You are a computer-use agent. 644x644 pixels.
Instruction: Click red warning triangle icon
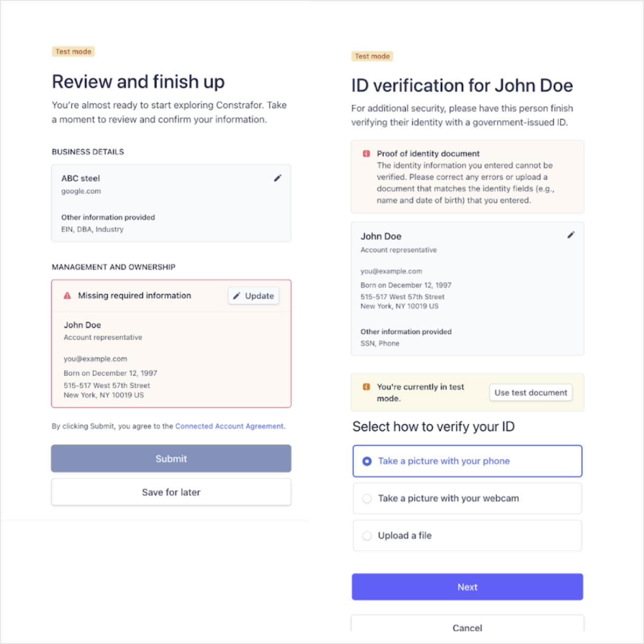coord(67,295)
